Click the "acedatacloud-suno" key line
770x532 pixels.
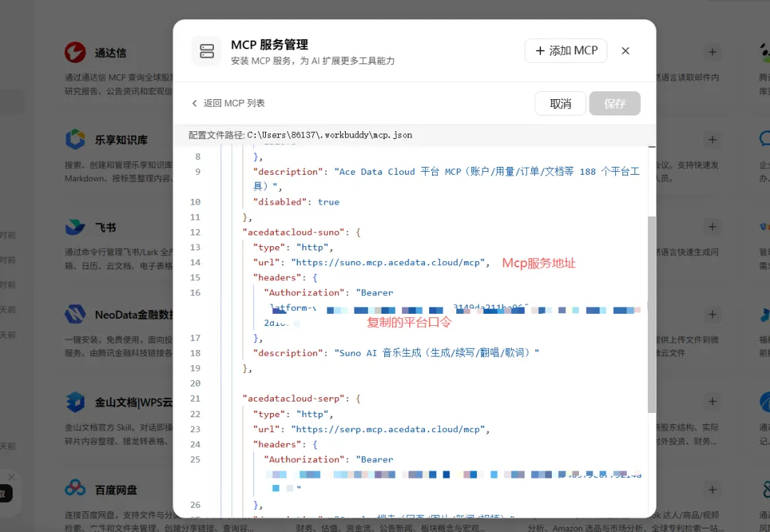click(x=302, y=232)
